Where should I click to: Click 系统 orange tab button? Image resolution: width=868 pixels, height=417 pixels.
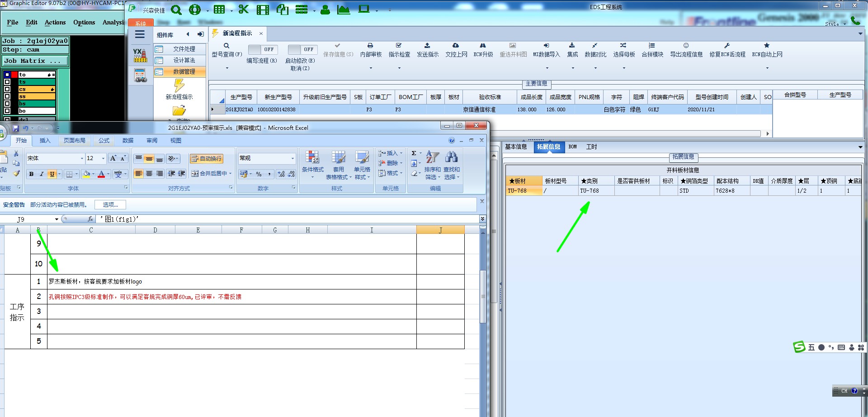[x=141, y=24]
